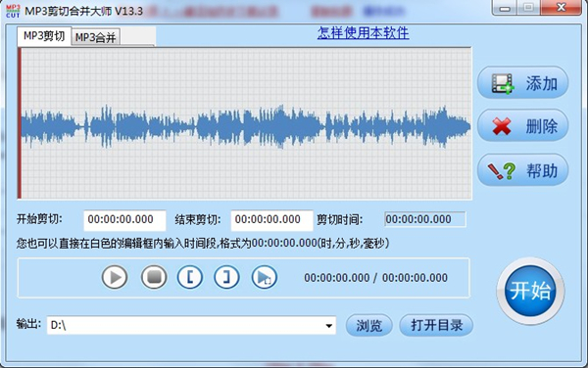Click the 结束剪切 end time field

[271, 220]
